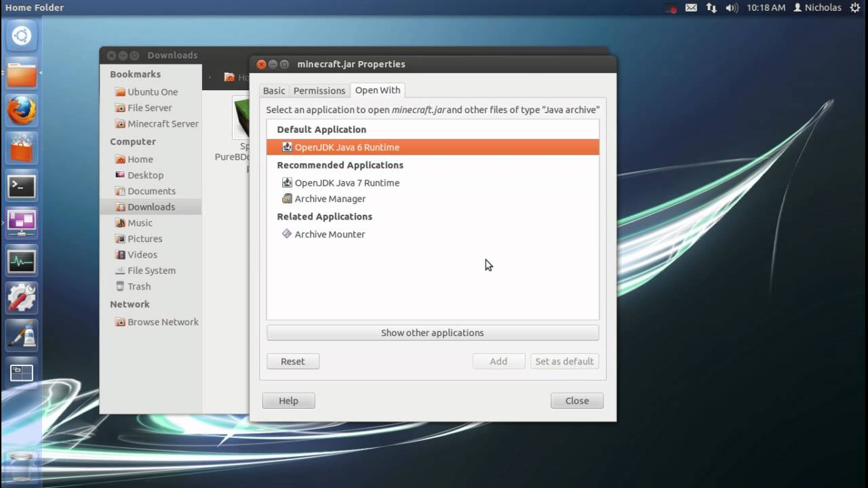Open the 10:18 AM clock menu
This screenshot has height=488, width=868.
pos(766,7)
